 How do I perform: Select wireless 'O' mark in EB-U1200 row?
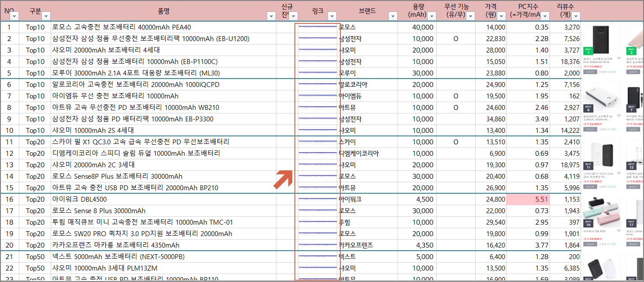(456, 38)
